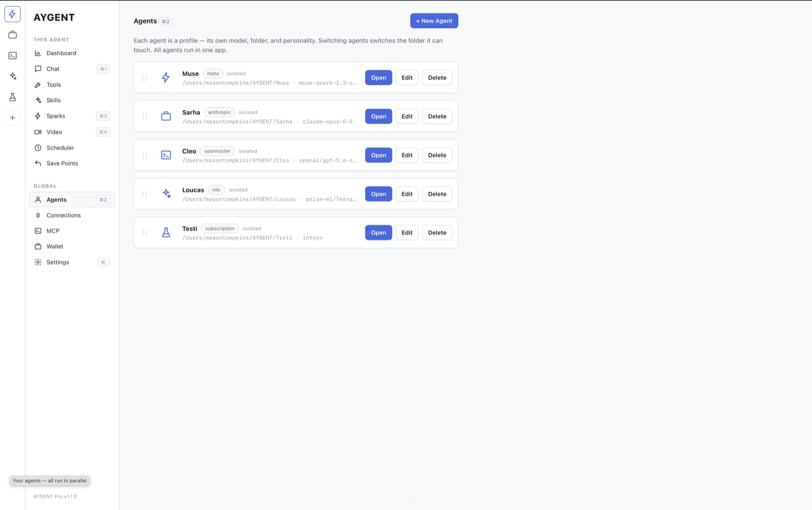Click the Muse agent lightning icon
This screenshot has width=812, height=510.
166,78
